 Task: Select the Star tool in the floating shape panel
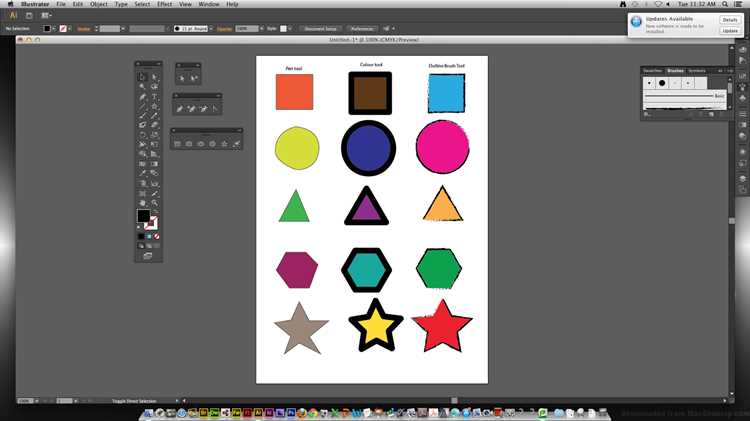coord(224,144)
